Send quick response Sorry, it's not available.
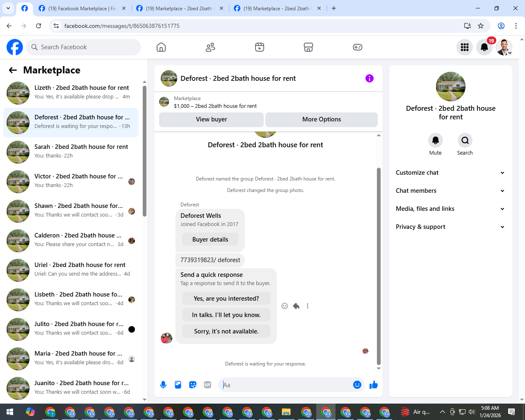Image resolution: width=525 pixels, height=420 pixels. [x=226, y=331]
